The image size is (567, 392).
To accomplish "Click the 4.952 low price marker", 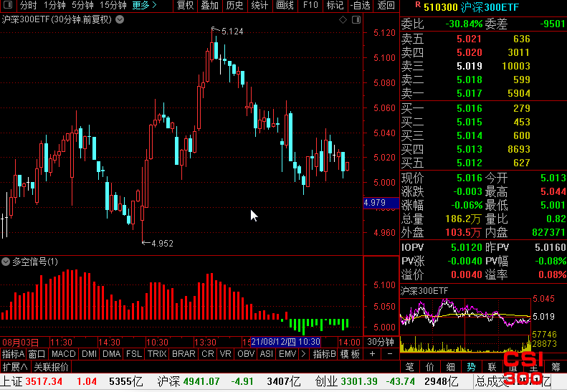I will click(162, 244).
